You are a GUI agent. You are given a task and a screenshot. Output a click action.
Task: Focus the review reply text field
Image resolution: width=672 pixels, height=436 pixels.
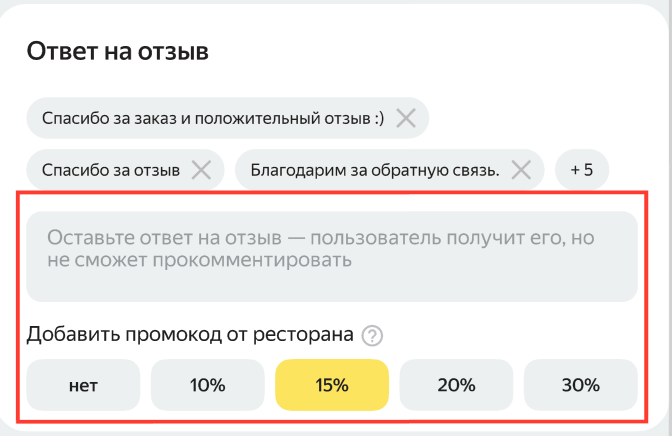[331, 255]
